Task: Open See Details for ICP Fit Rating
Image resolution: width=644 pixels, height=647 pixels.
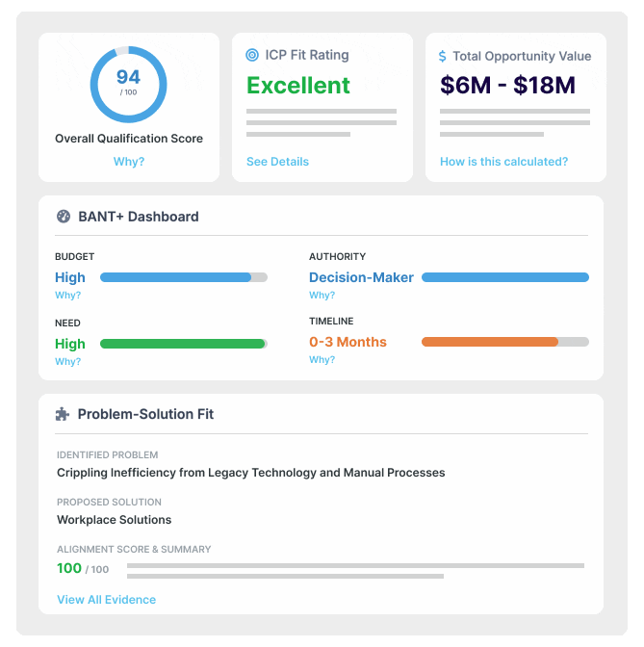Action: click(277, 162)
